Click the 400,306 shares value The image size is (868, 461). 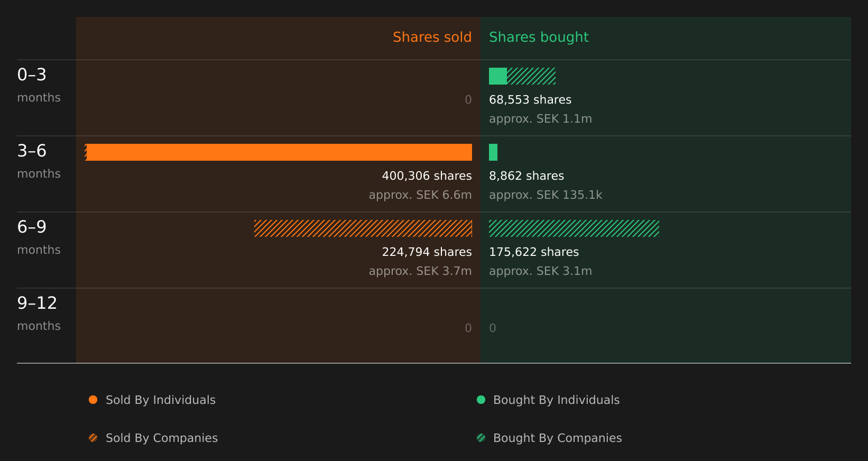click(427, 176)
